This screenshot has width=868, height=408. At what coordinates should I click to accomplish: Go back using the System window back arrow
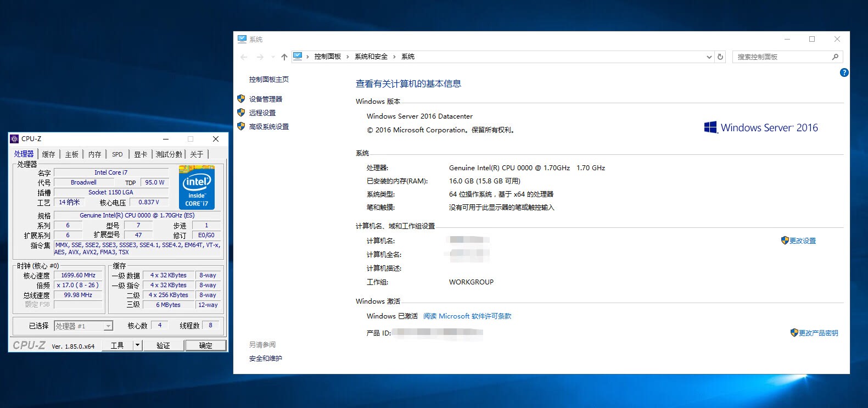[x=244, y=57]
